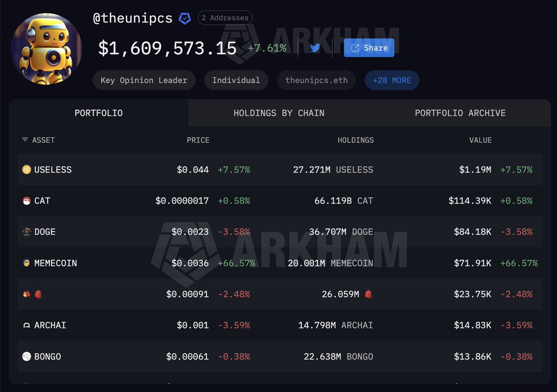Click the Twitter bird icon
Screen dimensions: 557x392
pos(315,48)
